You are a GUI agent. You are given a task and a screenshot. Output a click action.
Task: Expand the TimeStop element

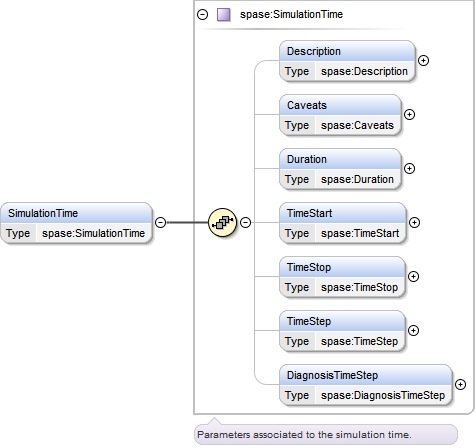[x=413, y=276]
